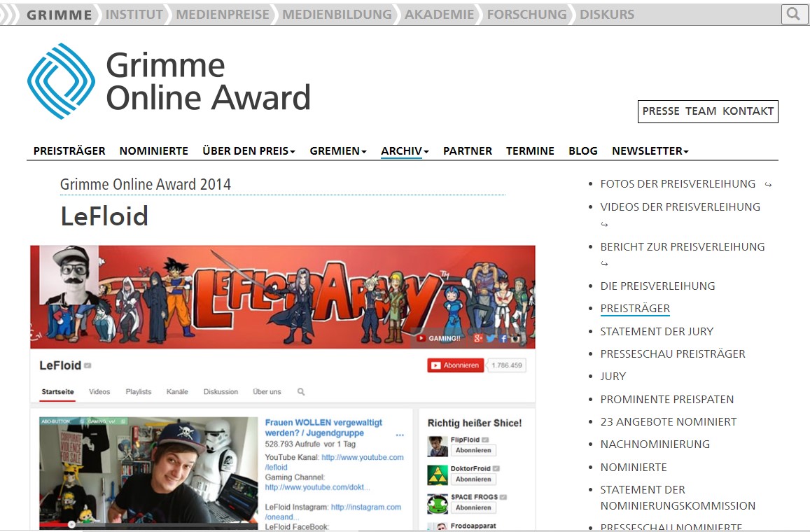Open TERMINE in the main navigation
This screenshot has width=810, height=532.
pyautogui.click(x=530, y=150)
